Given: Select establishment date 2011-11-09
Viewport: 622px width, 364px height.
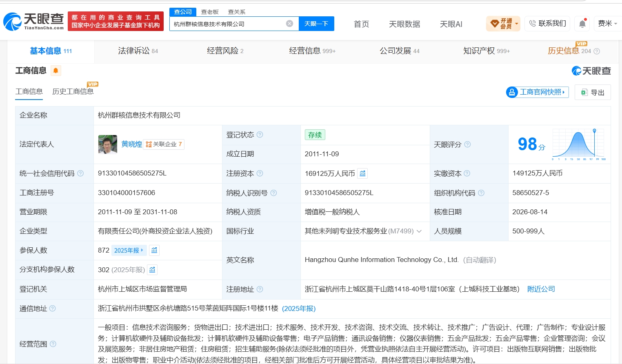Looking at the screenshot, I should click(322, 154).
